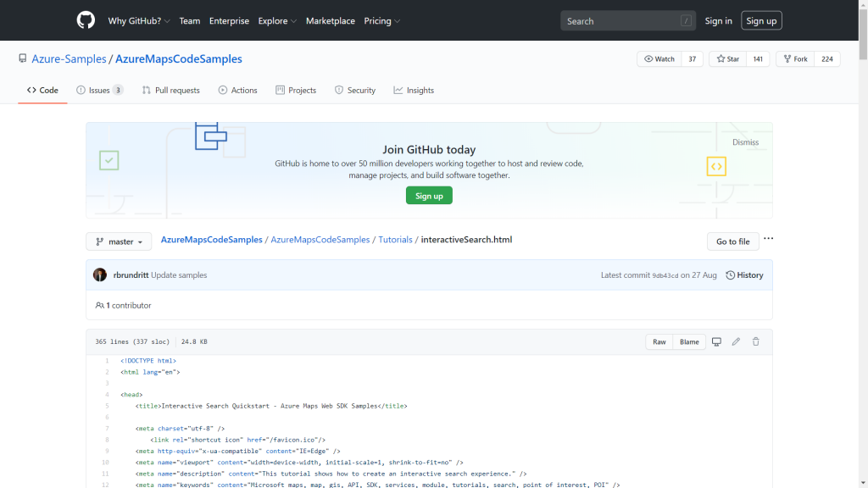Viewport: 868px width, 488px height.
Task: Go to the bold AzureMapsCodeSamples breadcrumb root
Action: 211,240
